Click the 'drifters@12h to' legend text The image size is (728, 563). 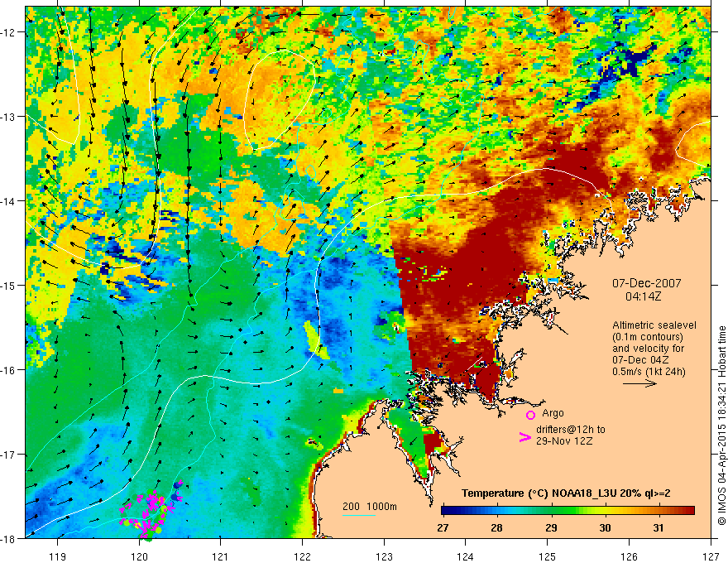(571, 430)
